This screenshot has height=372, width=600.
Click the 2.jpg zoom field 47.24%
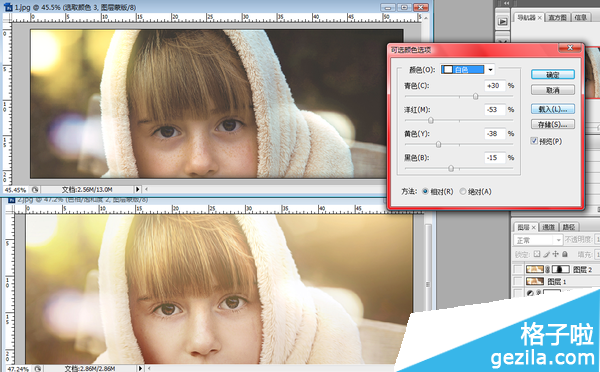[18, 369]
